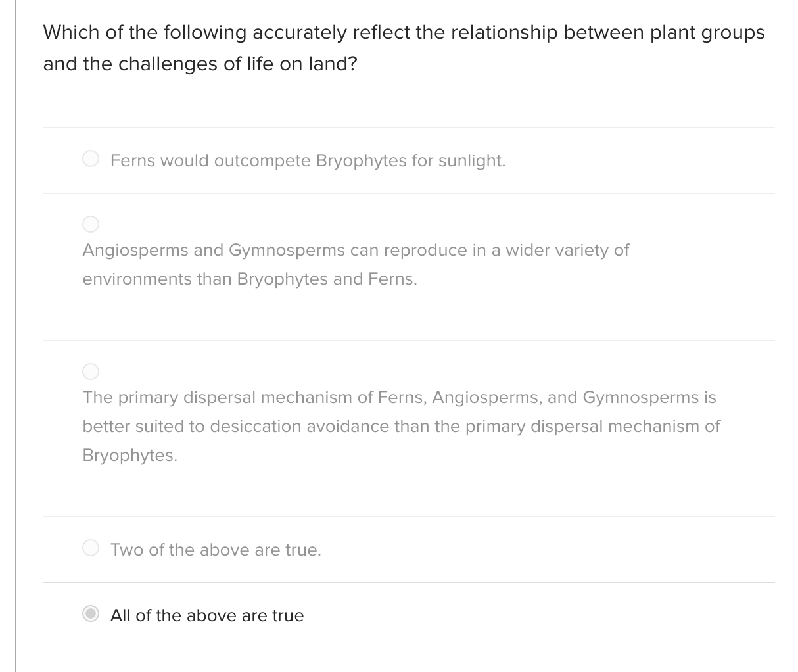Click the filled radio beside 'All of the above'
Viewport: 798px width, 672px height.
(x=90, y=613)
